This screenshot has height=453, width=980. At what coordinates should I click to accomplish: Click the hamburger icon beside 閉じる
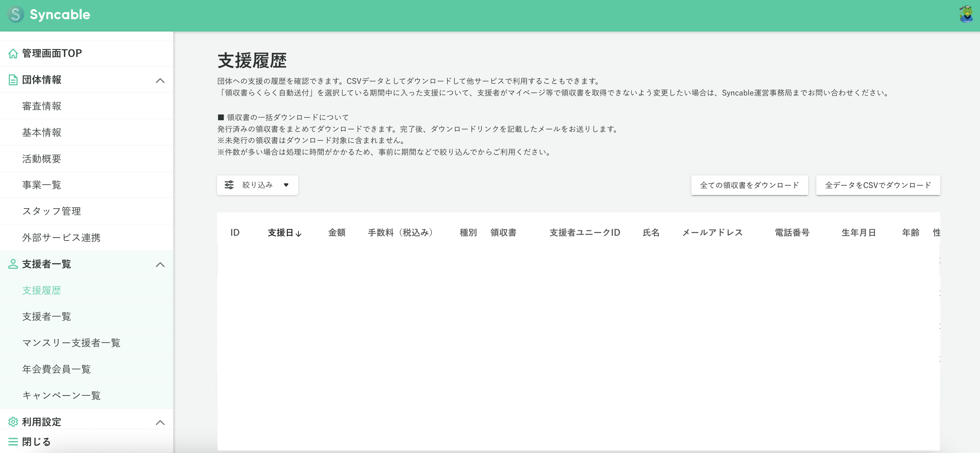pos(13,442)
